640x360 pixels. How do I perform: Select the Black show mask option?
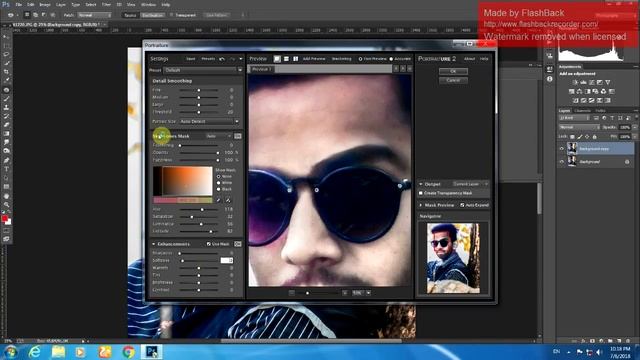click(x=219, y=189)
